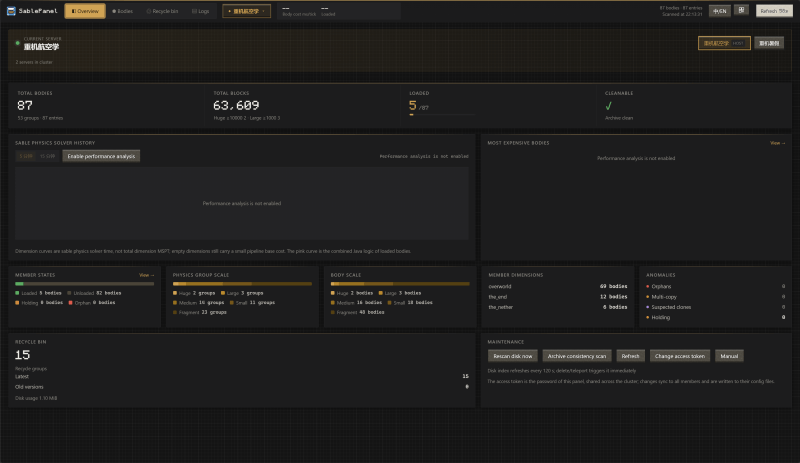Click the orange Holding bodies legend swatch
This screenshot has width=800, height=463.
17,303
